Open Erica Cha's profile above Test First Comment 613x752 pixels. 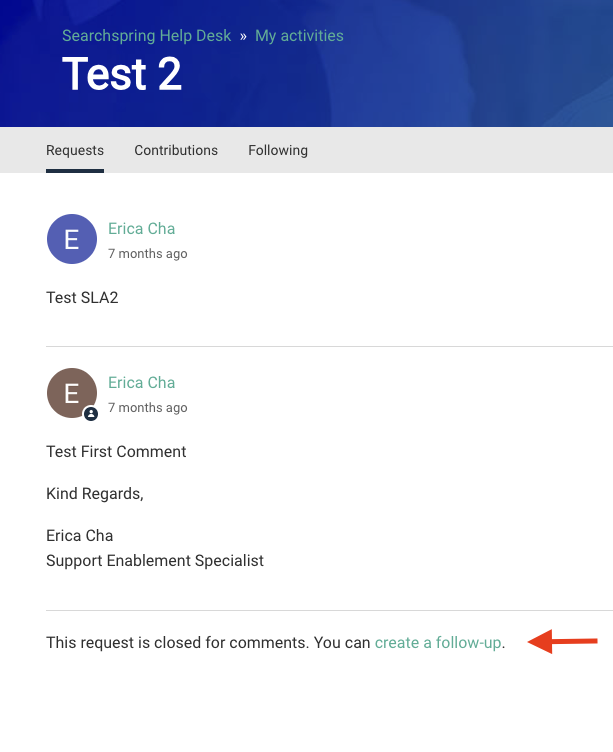(141, 383)
